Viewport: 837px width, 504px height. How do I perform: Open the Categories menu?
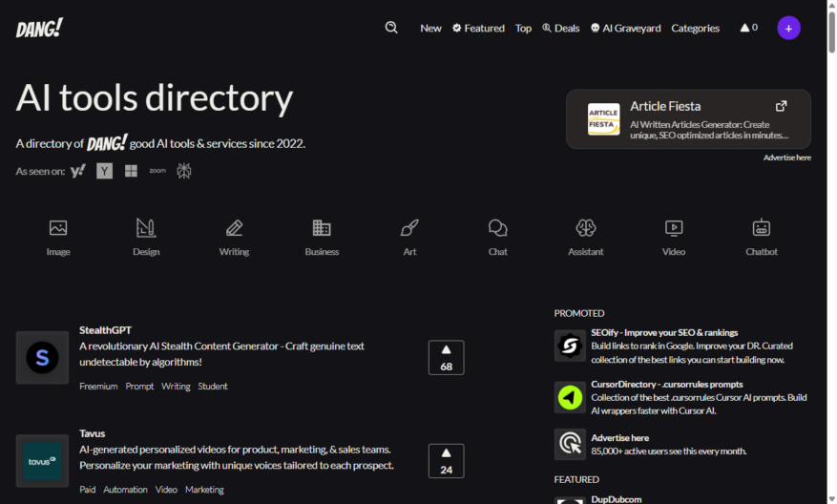[695, 28]
